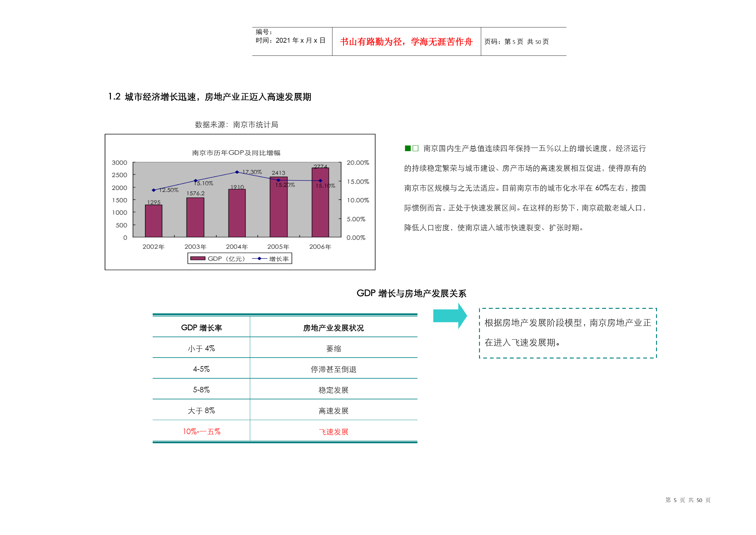The height and width of the screenshot is (535, 756).
Task: Click the 2004年 GDP bar labeled 1910
Action: (237, 213)
